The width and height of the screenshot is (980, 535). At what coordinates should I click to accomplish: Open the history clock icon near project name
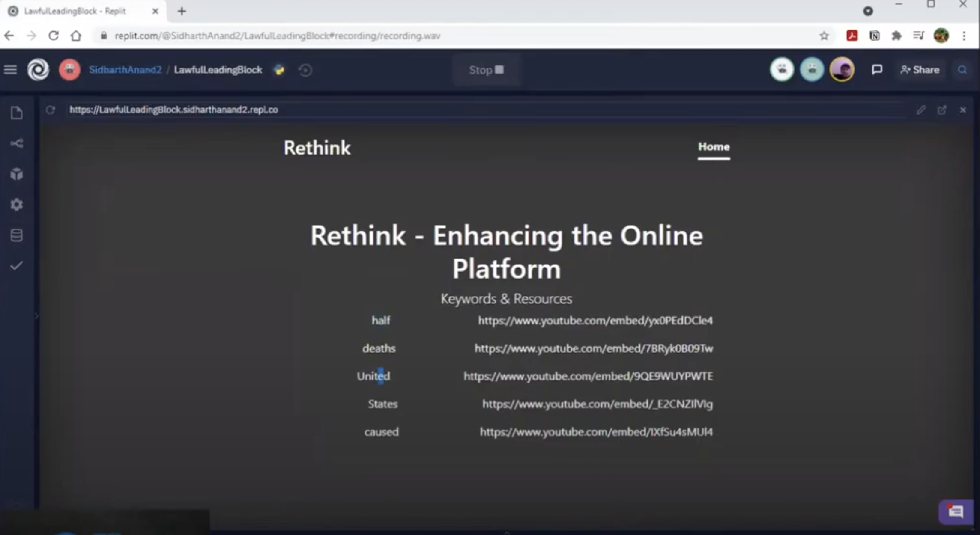click(x=305, y=70)
